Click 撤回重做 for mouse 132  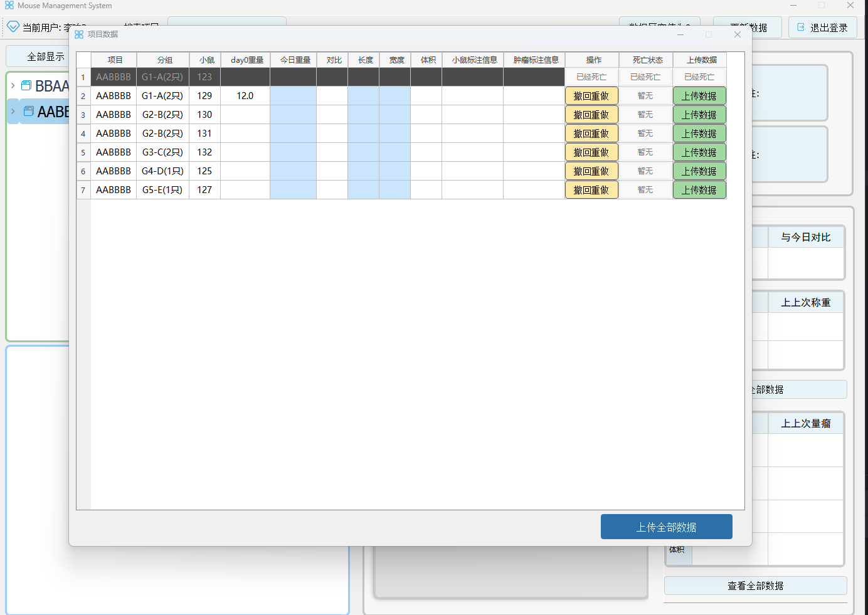[x=591, y=152]
